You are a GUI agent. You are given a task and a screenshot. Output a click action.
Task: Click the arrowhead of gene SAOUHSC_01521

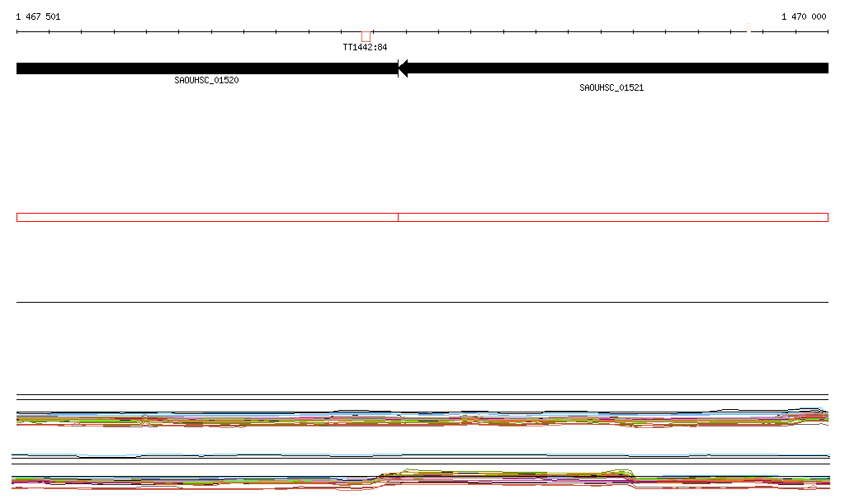[x=404, y=68]
